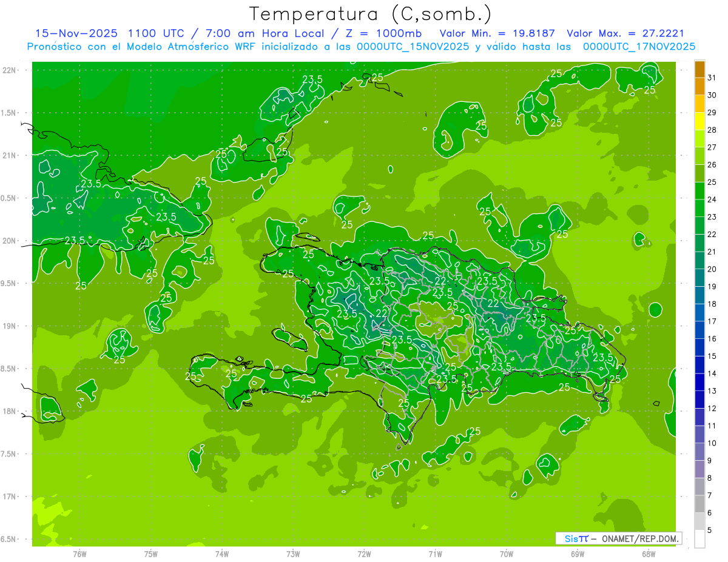This screenshot has width=728, height=562.
Task: Click the 'Valor Max. = 27.2221' readout
Action: click(625, 33)
